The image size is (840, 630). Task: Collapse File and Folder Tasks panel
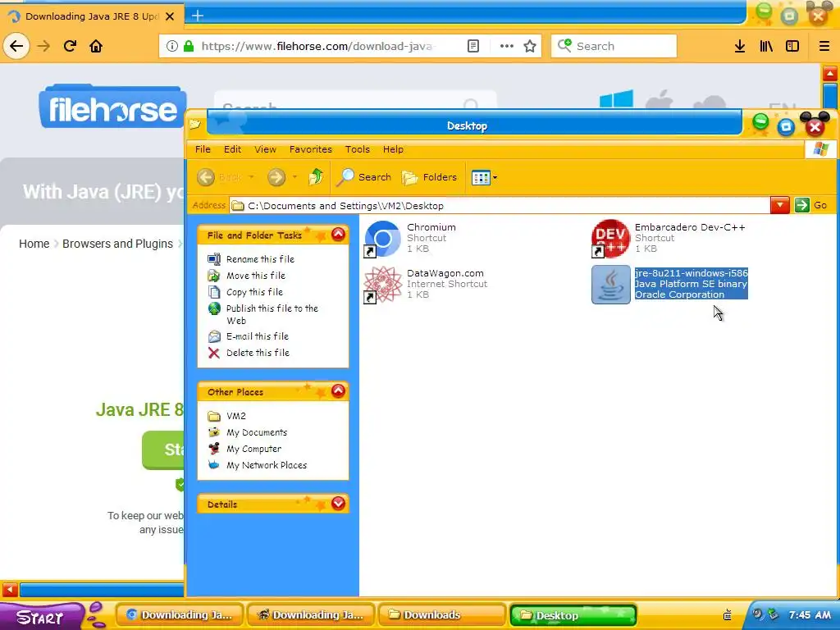tap(338, 234)
